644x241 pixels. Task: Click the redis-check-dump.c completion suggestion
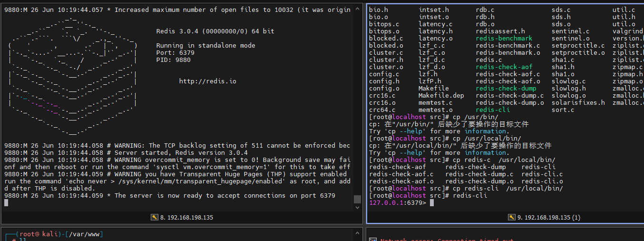click(x=479, y=174)
